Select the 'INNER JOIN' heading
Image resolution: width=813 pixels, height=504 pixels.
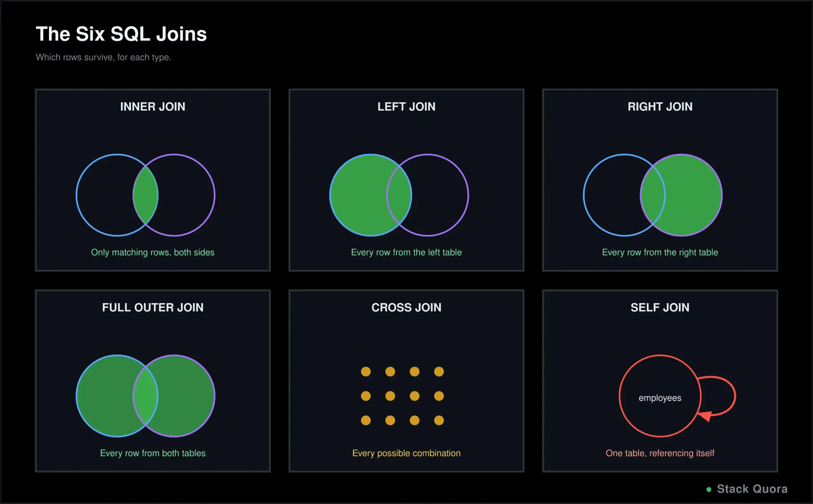153,107
